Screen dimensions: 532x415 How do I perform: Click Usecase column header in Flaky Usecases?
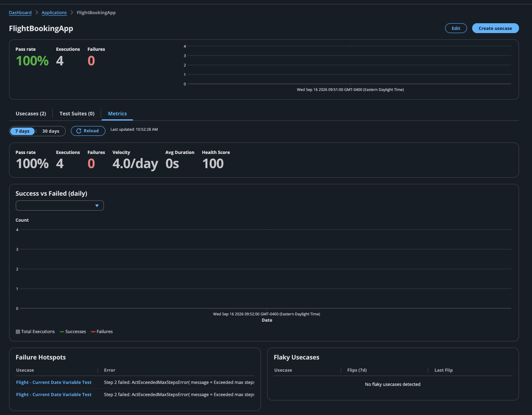283,370
